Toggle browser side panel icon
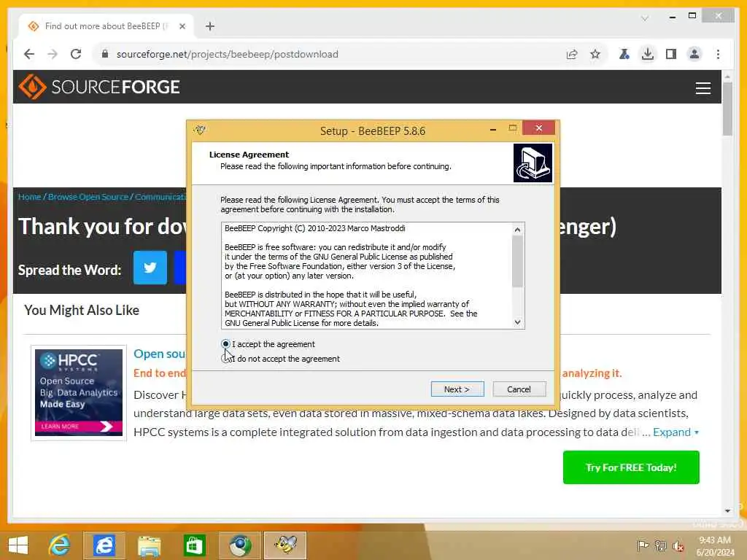This screenshot has width=747, height=560. (671, 54)
